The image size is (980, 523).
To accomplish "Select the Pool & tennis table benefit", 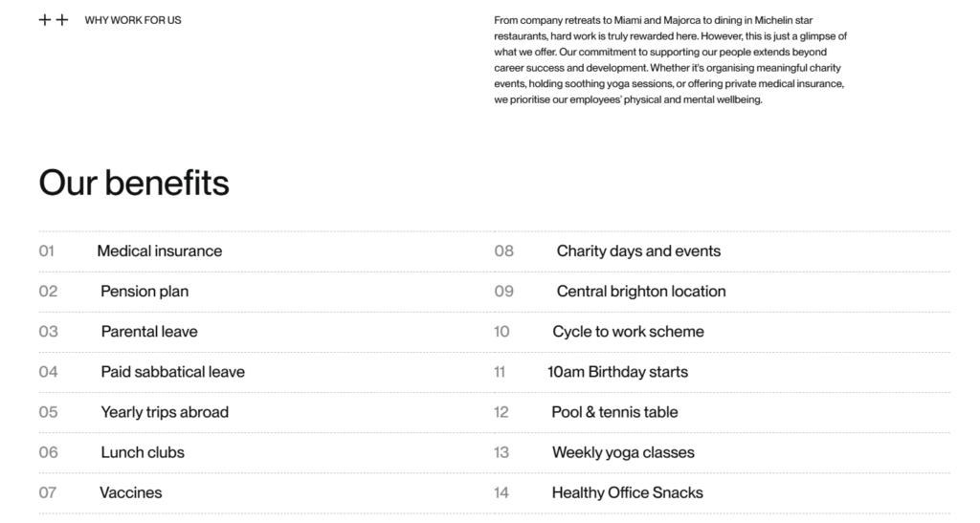I will tap(614, 412).
